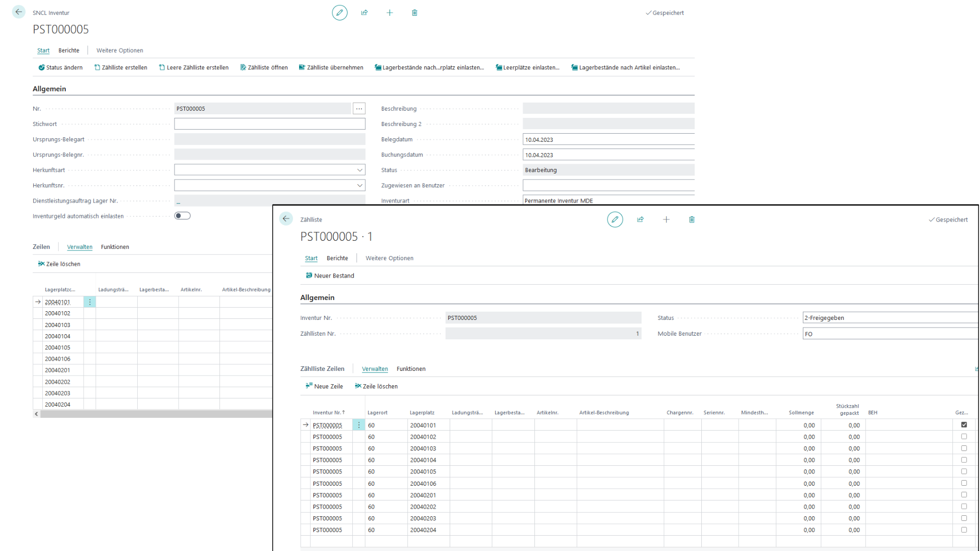The height and width of the screenshot is (551, 980).
Task: Click Leerplätze einlasten action
Action: [528, 67]
